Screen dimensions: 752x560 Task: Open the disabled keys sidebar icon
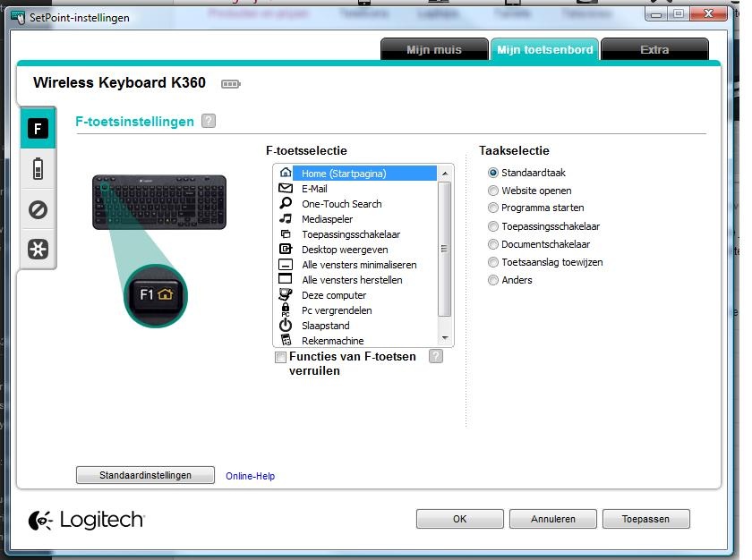point(38,209)
